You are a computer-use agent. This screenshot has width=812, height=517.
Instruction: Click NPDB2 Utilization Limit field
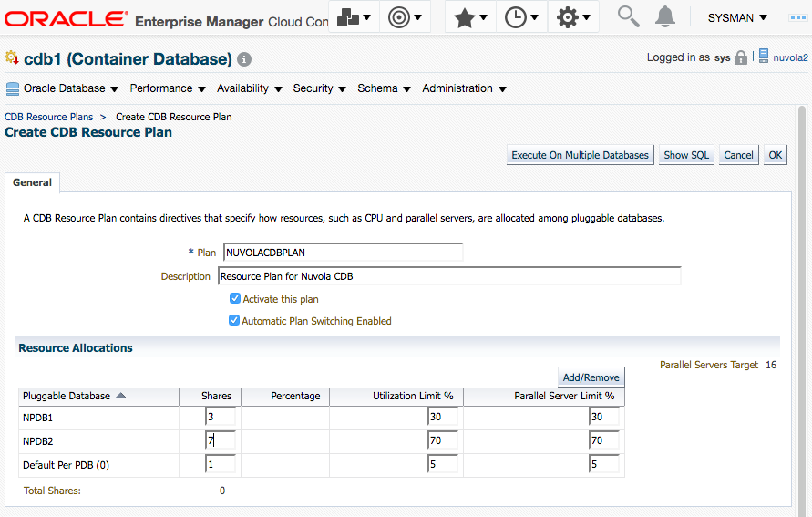[x=443, y=440]
